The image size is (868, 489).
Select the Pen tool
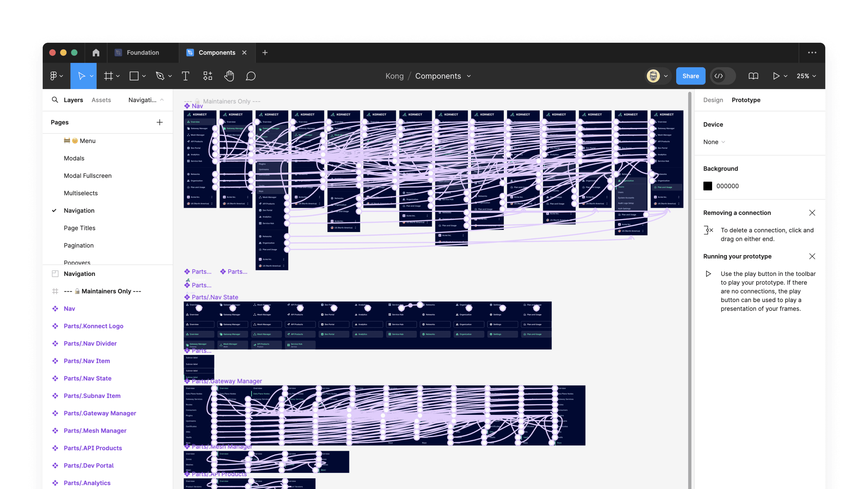coord(160,76)
